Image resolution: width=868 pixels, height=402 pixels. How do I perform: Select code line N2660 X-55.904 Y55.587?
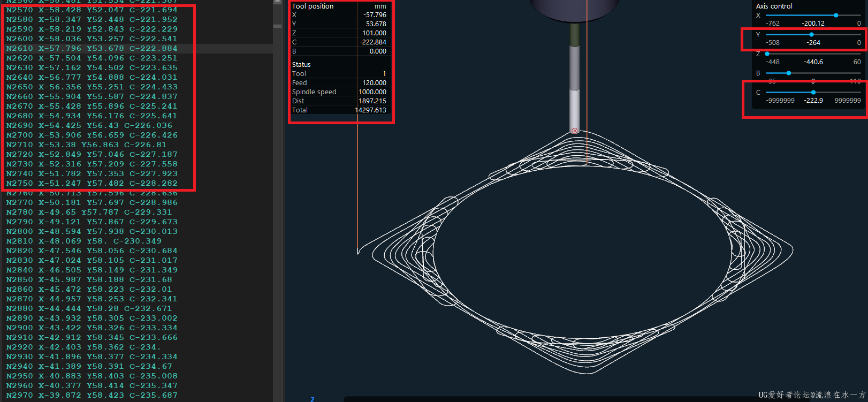coord(92,96)
